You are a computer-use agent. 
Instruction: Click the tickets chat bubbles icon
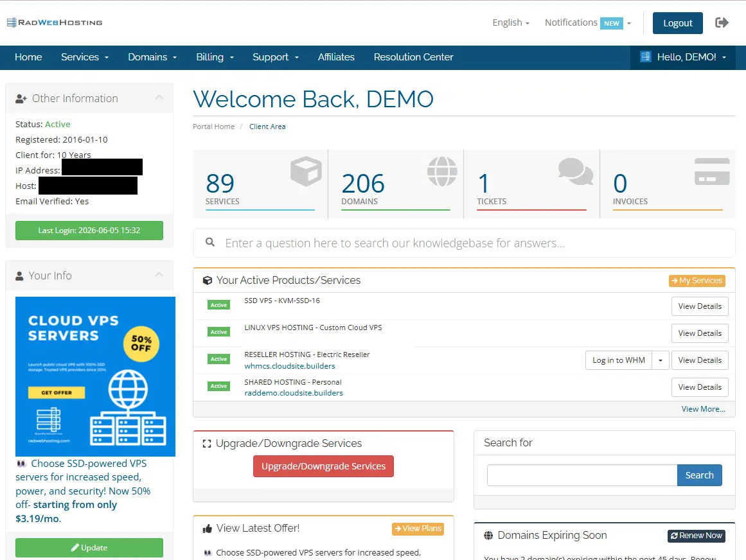point(576,171)
